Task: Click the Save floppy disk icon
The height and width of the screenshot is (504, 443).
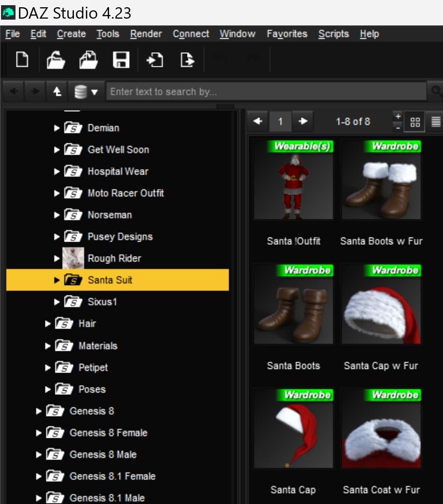Action: [121, 60]
